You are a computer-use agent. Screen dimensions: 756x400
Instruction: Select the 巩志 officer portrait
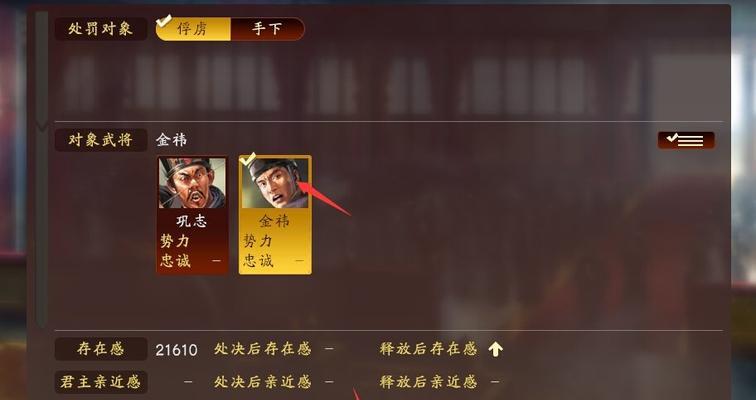click(x=192, y=183)
